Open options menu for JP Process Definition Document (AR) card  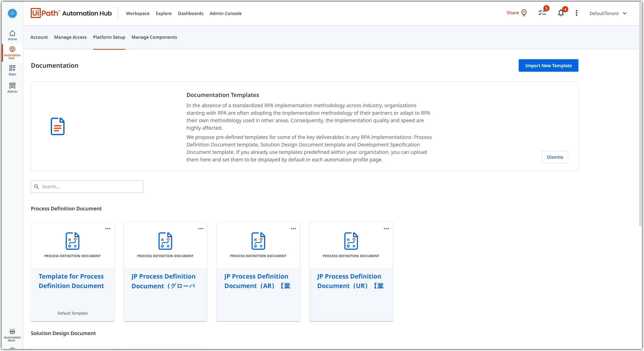pyautogui.click(x=293, y=229)
